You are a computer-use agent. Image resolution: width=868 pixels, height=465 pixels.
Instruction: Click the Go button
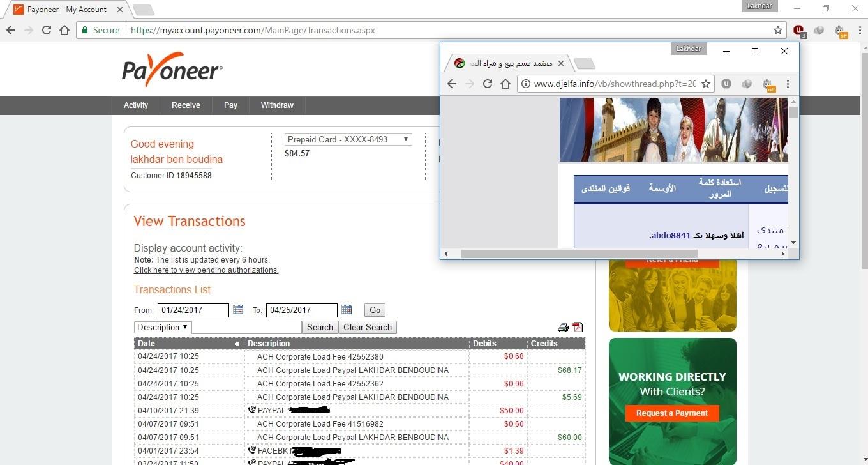[x=375, y=310]
